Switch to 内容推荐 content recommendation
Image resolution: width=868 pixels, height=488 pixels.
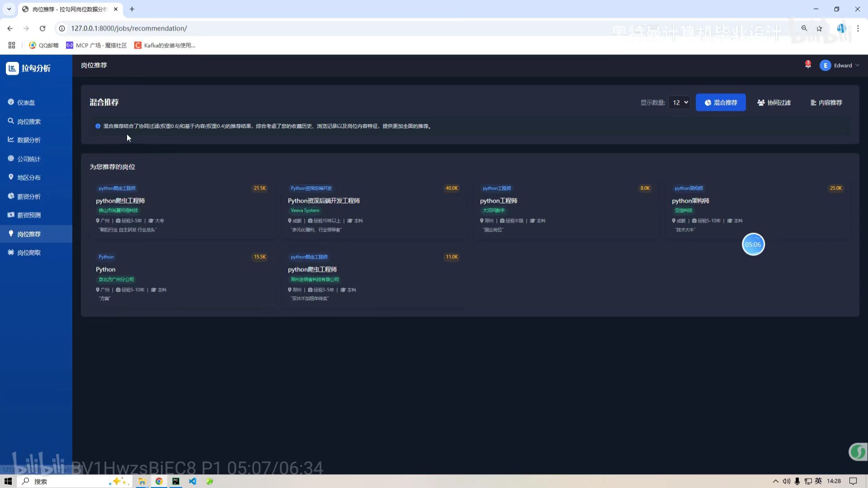pyautogui.click(x=826, y=103)
